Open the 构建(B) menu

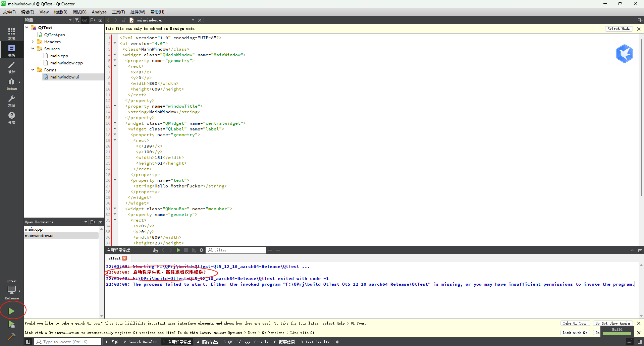61,12
